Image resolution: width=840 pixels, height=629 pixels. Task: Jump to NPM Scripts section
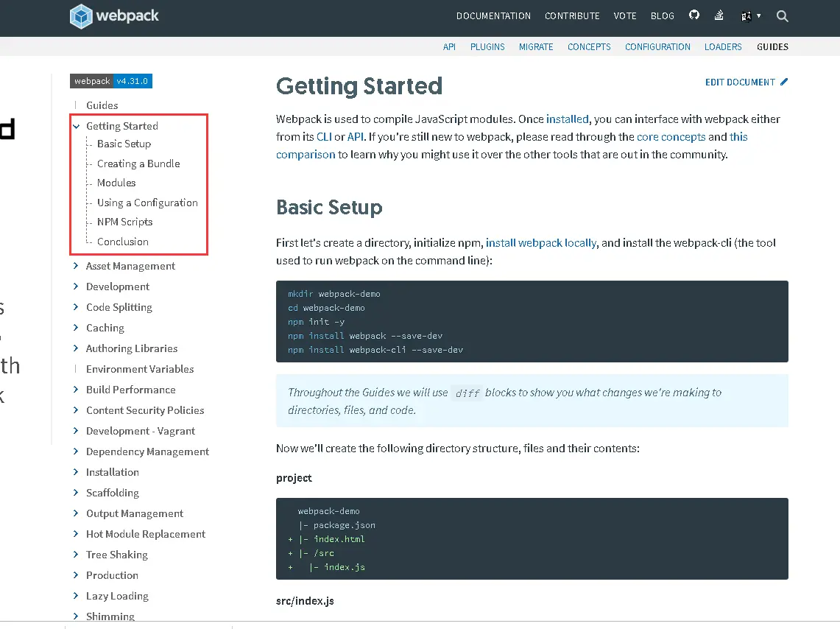125,222
